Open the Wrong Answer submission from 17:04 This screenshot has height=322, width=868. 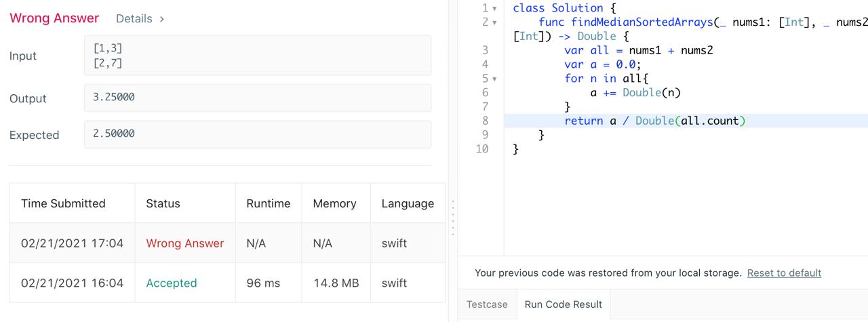(184, 243)
